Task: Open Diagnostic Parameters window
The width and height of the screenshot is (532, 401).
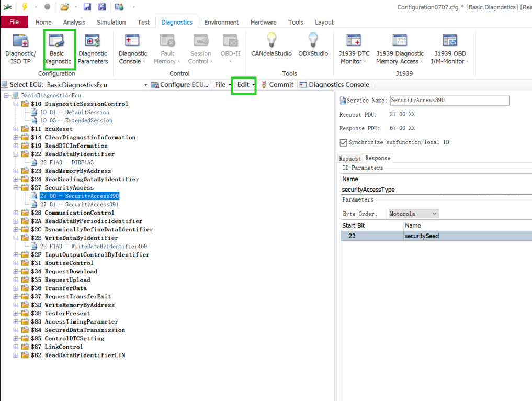Action: (x=93, y=49)
